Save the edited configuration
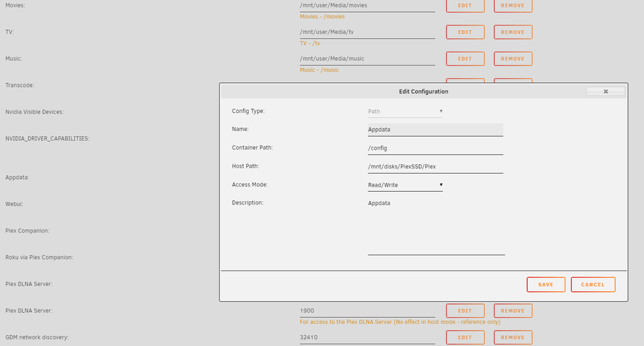Viewport: 644px width, 346px height. point(546,285)
